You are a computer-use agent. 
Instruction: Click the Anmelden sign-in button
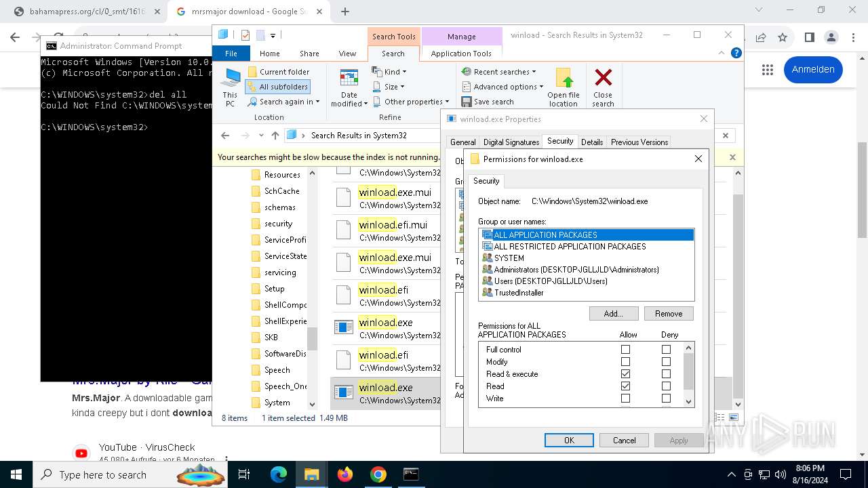click(813, 69)
